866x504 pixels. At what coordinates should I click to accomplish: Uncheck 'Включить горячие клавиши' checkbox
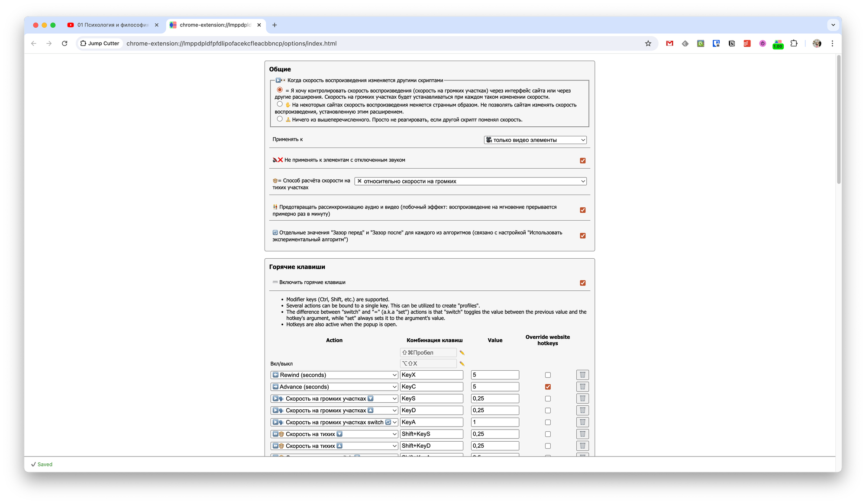click(x=582, y=283)
